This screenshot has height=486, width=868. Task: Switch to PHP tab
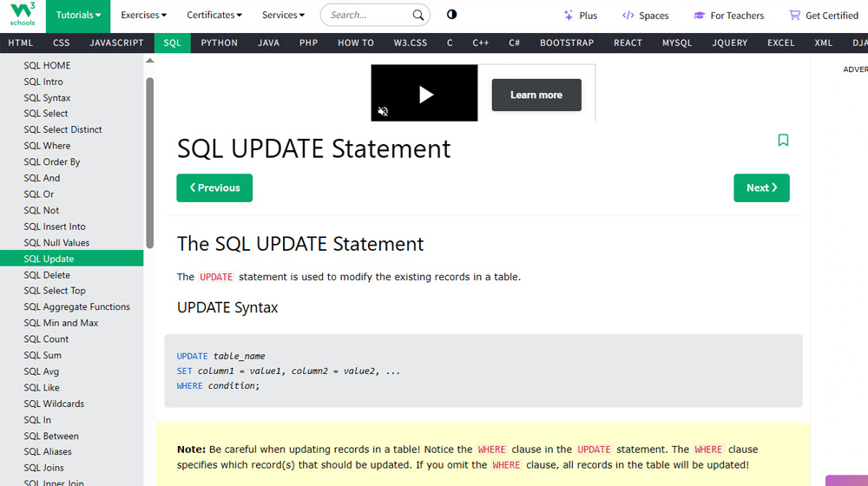308,43
